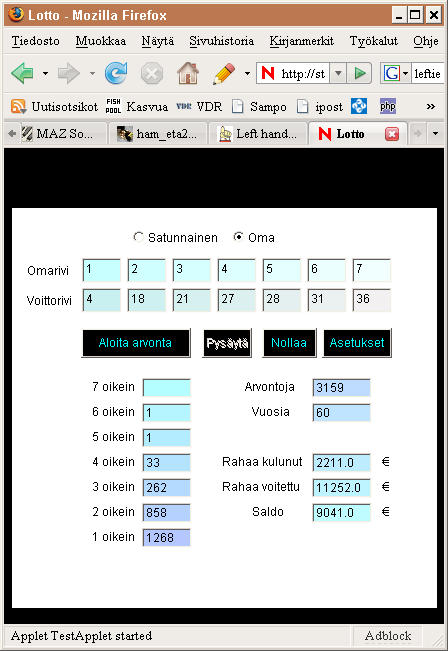Viewport: 448px width, 651px height.
Task: Open the address bar history dropdown
Action: 338,74
